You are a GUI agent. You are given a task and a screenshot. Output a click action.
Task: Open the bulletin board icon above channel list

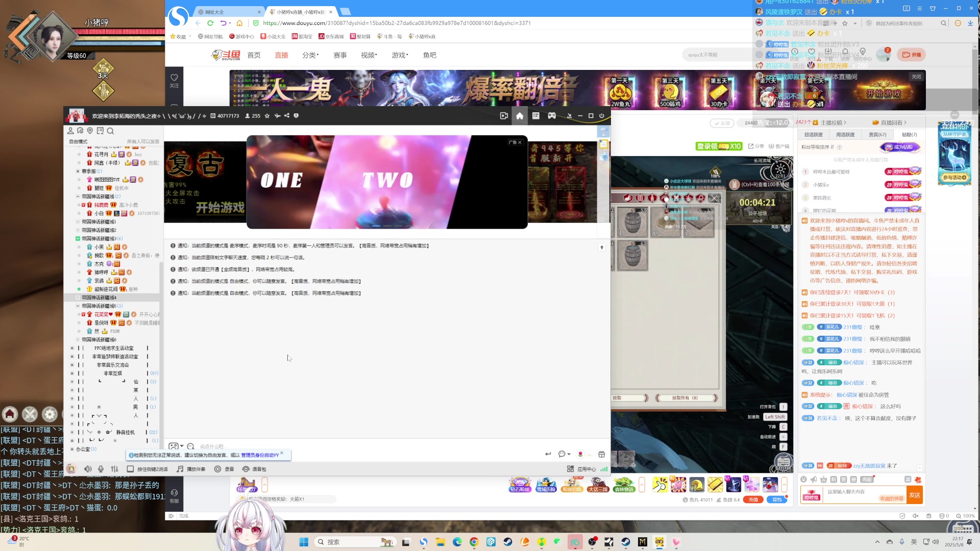[x=100, y=131]
